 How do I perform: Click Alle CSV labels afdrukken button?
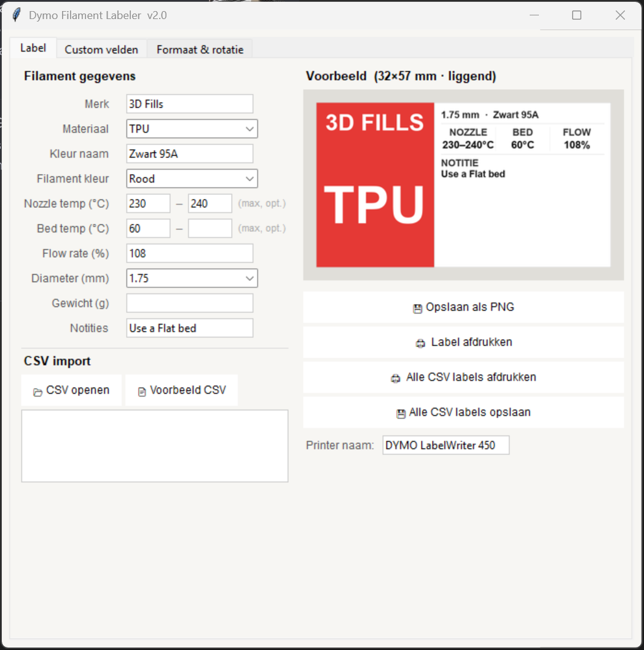tap(463, 377)
